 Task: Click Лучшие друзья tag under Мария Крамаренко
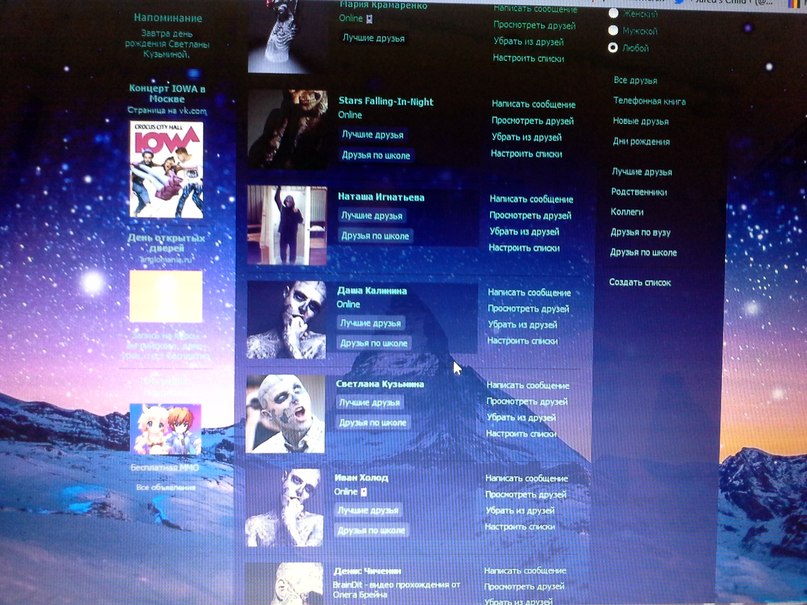[x=374, y=38]
